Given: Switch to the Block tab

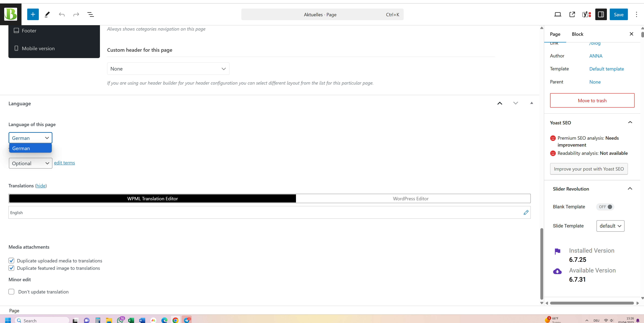Looking at the screenshot, I should tap(577, 34).
